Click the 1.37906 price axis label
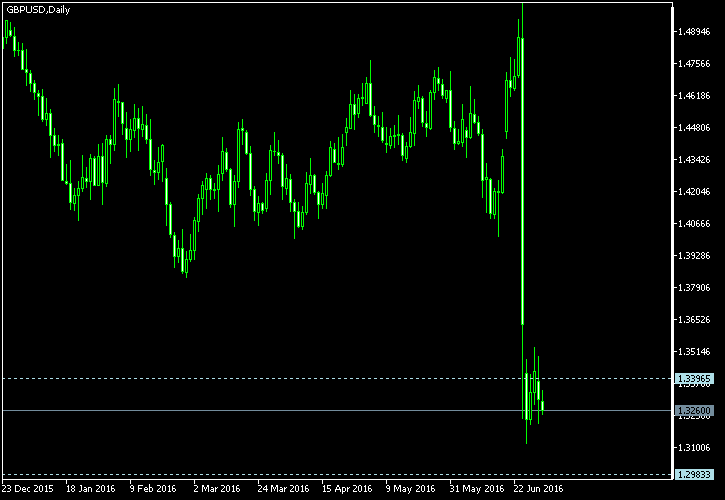The width and height of the screenshot is (725, 500). point(694,288)
